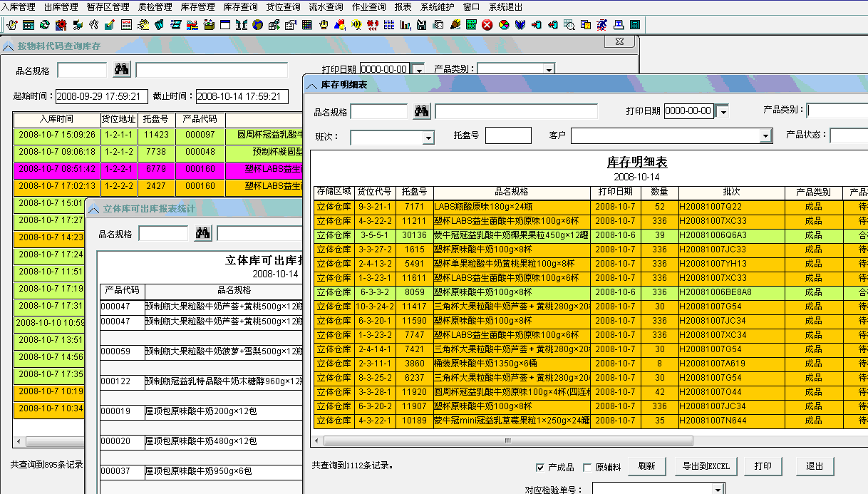The width and height of the screenshot is (868, 494).
Task: Click the colorful grid toolbar icon
Action: (307, 25)
